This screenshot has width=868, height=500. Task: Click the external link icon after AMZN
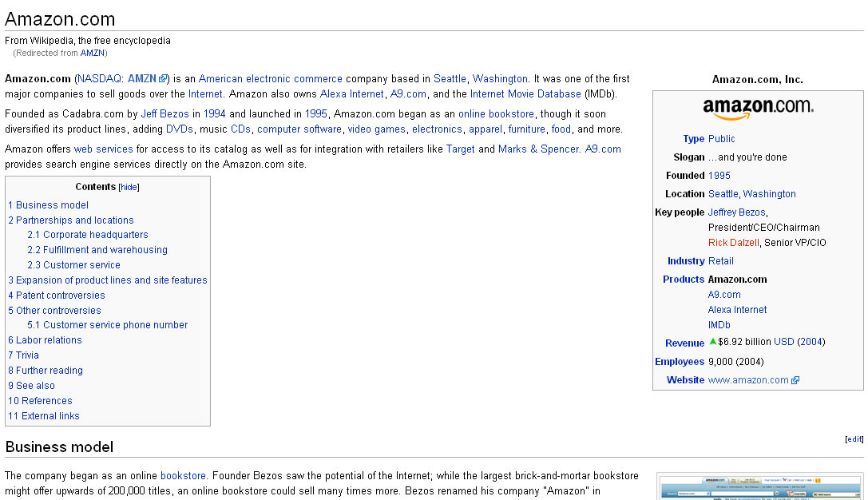(x=163, y=78)
